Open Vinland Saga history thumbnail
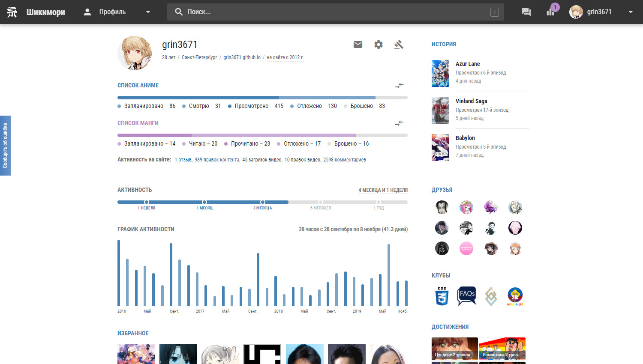The height and width of the screenshot is (364, 643). click(440, 110)
